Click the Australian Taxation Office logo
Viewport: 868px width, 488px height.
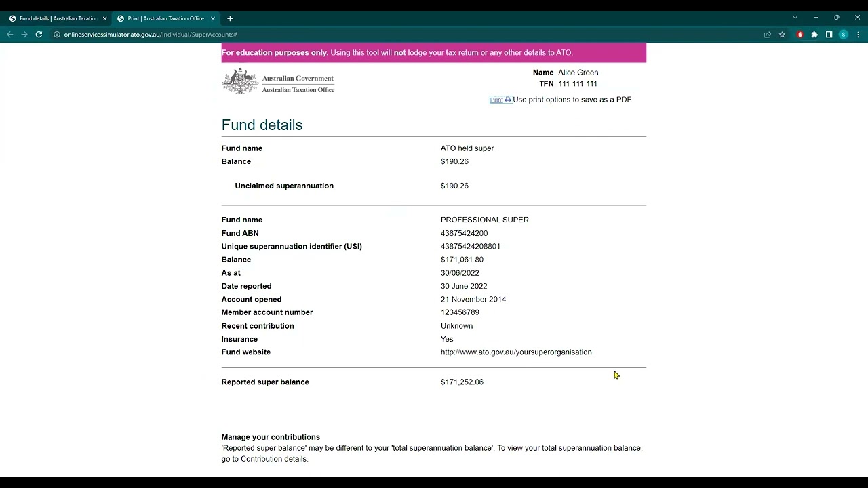point(278,81)
